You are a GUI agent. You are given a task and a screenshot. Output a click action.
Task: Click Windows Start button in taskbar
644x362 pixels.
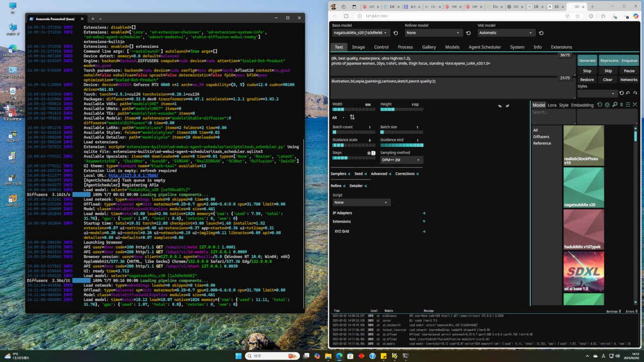[x=237, y=355]
